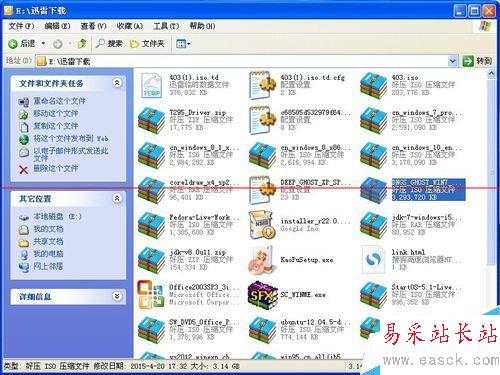Select the e68505d532979d84 config file icon
500x375 pixels.
point(263,120)
